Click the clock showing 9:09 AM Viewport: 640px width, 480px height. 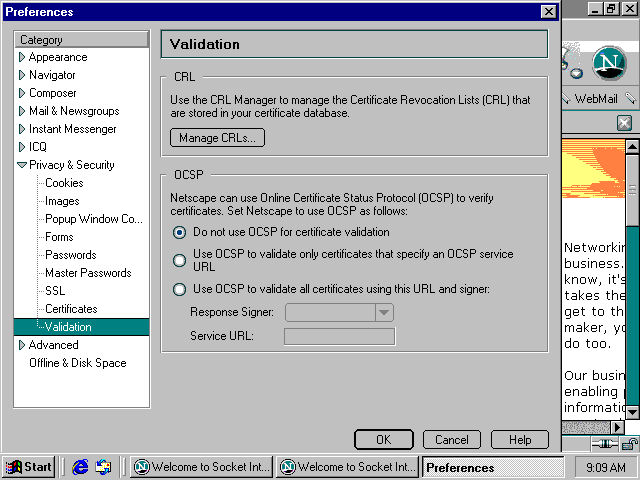click(605, 467)
